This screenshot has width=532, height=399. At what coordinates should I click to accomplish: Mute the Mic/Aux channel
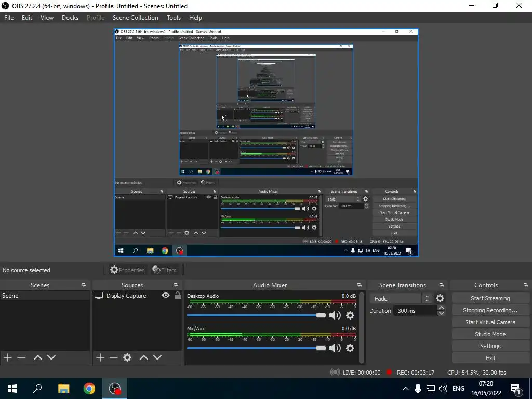click(335, 348)
